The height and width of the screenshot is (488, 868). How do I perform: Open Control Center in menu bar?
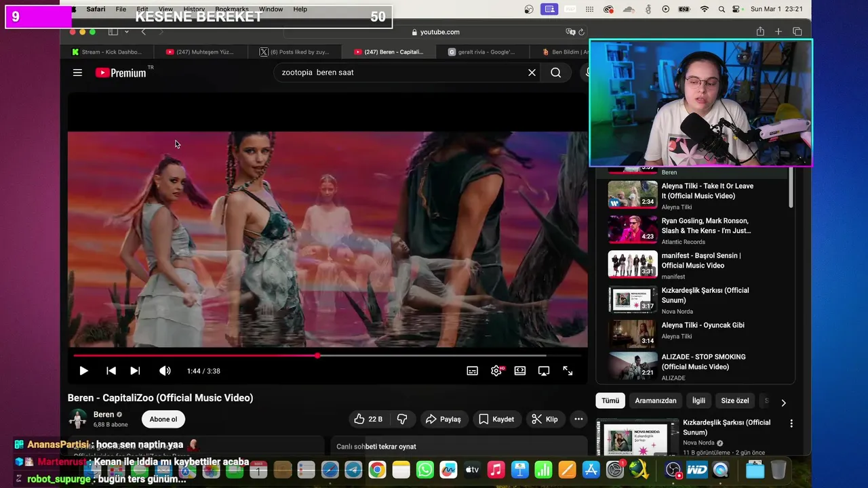pos(737,9)
